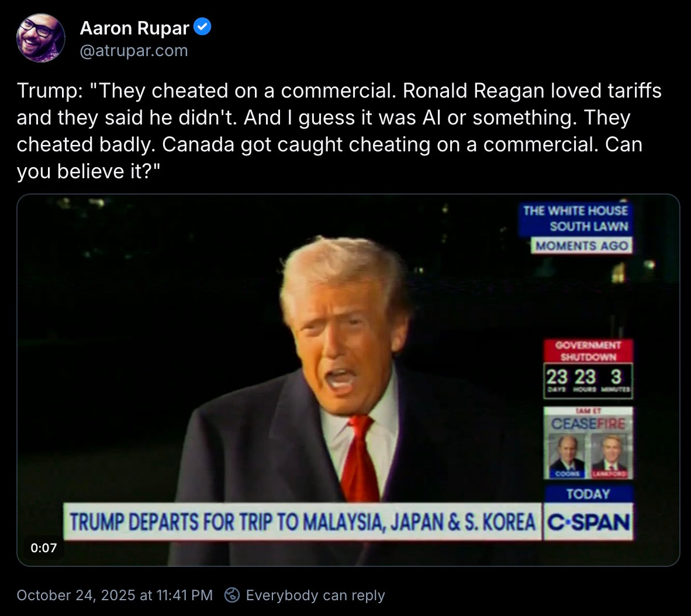Click the 0:07 video duration badge

[44, 548]
